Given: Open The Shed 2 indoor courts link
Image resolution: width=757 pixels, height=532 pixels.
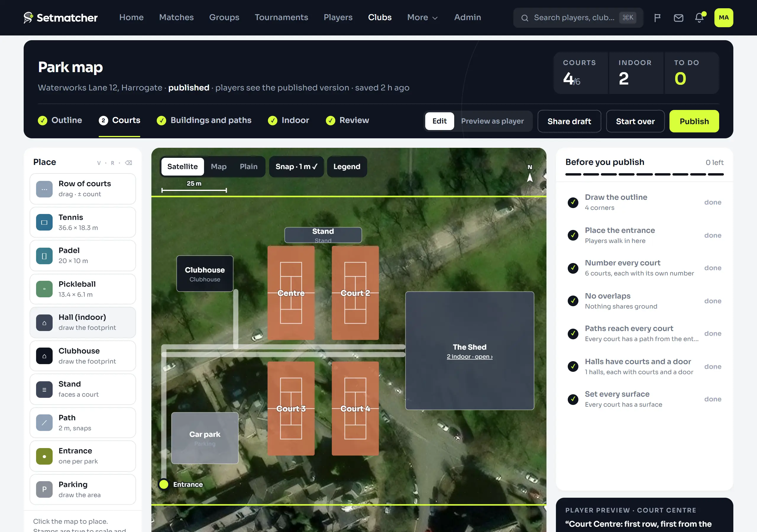Looking at the screenshot, I should coord(469,357).
